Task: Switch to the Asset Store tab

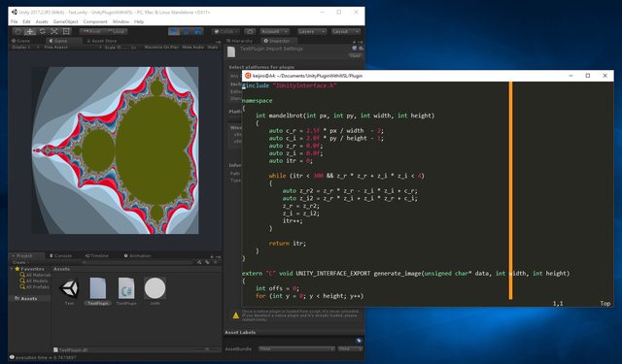Action: tap(102, 41)
